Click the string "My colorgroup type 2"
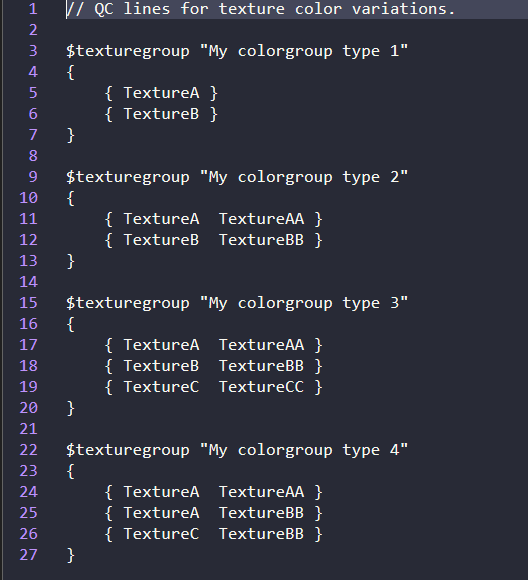528x580 pixels. (x=303, y=177)
